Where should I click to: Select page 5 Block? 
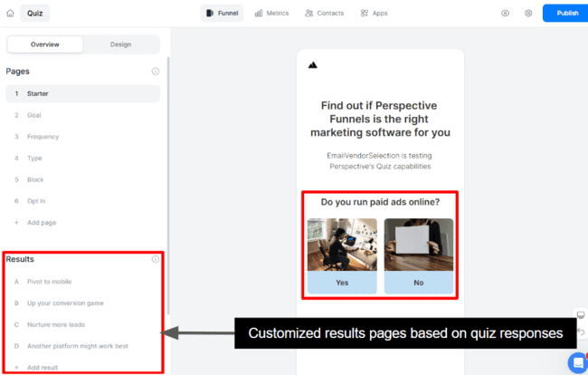tap(83, 179)
